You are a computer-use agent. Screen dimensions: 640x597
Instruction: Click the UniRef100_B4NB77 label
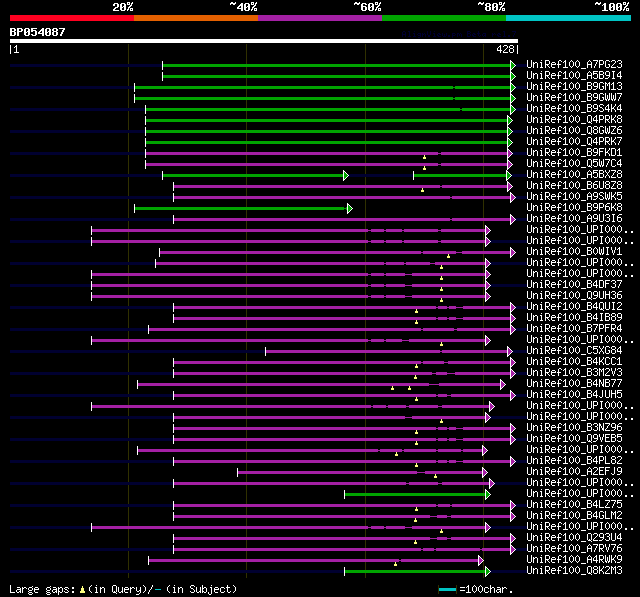[574, 384]
